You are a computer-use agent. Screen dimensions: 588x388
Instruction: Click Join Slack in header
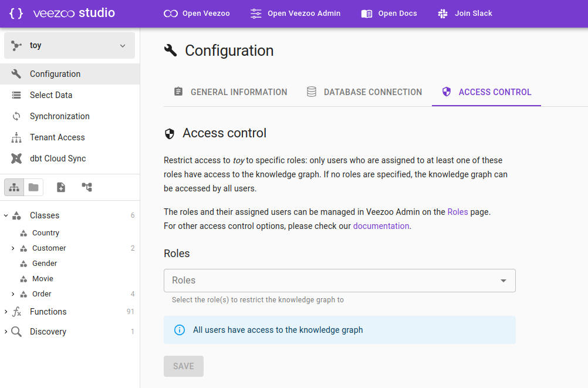[x=465, y=14]
